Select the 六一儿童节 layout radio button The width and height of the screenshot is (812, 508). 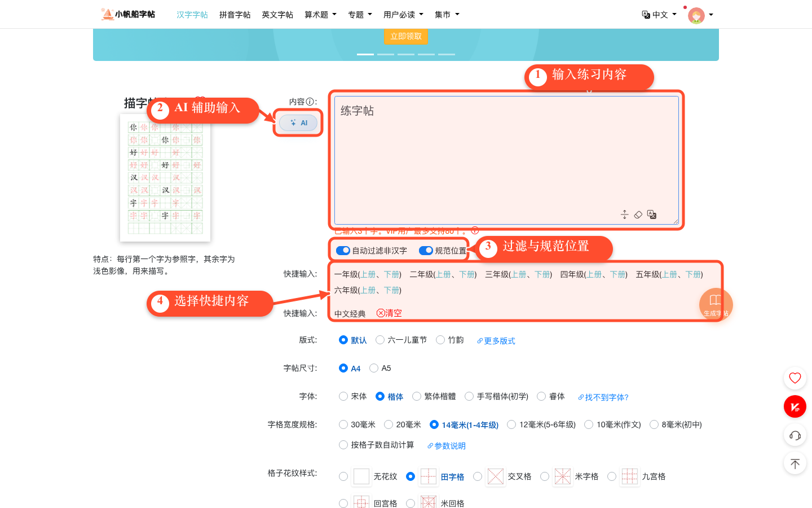tap(380, 340)
